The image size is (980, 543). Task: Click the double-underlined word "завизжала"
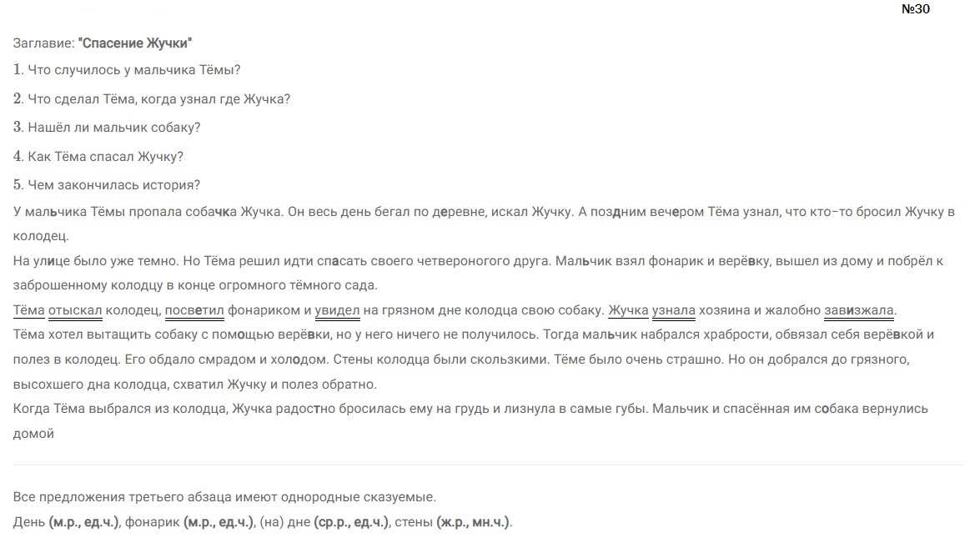pos(859,310)
